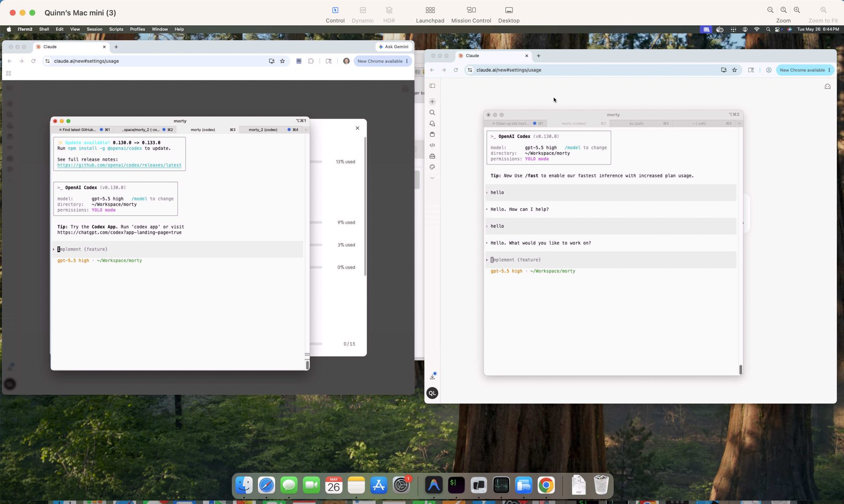Open Chrome from the Dock
The width and height of the screenshot is (844, 504).
click(x=546, y=485)
